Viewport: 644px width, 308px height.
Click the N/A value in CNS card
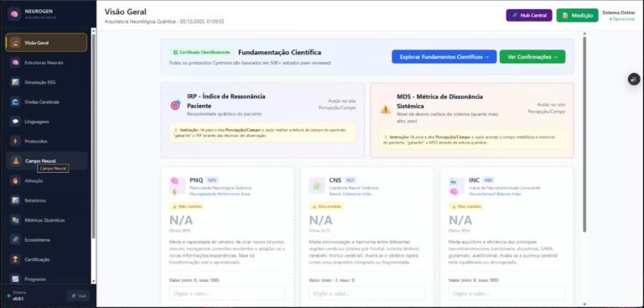tap(320, 220)
